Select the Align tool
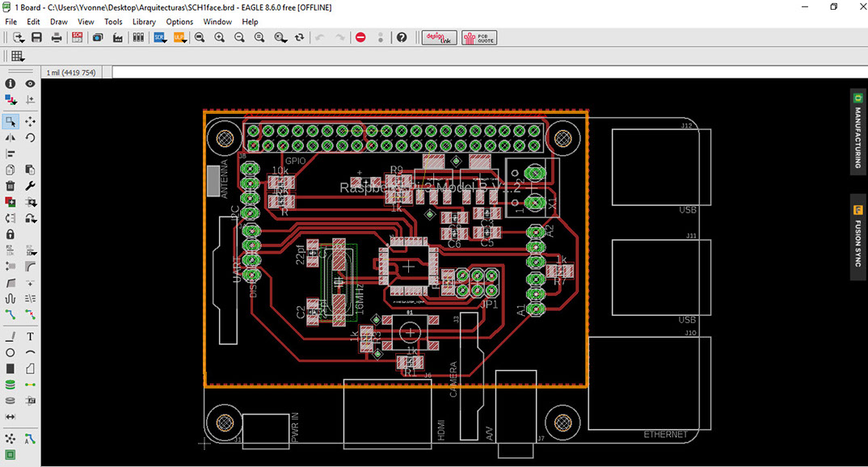Screen dimensions: 868x467 (10, 154)
